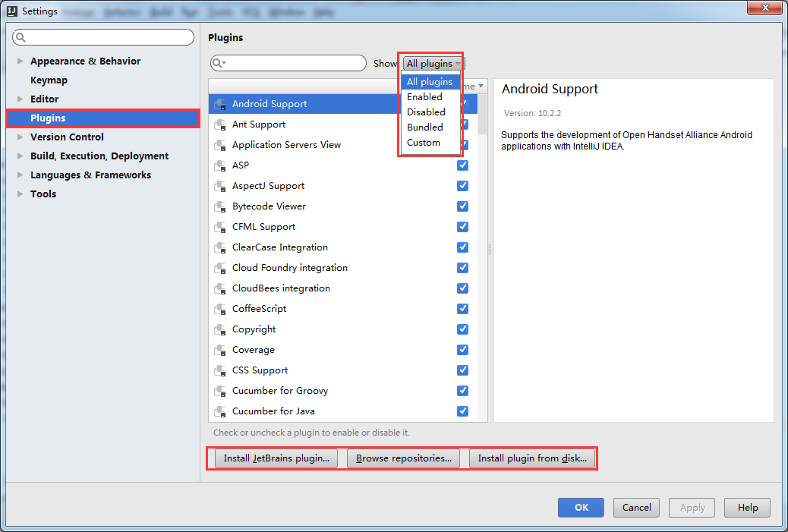Click the CloudBees integration plugin icon
The width and height of the screenshot is (788, 532).
(220, 289)
